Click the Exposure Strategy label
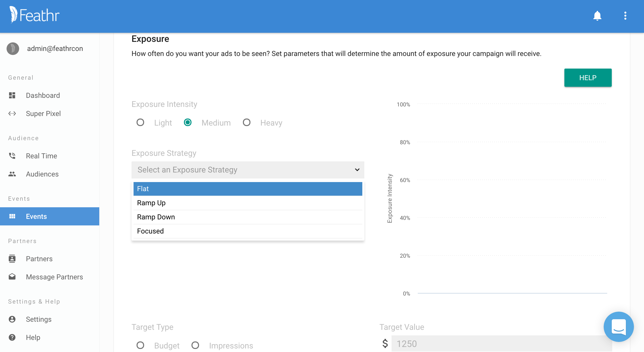 click(x=164, y=153)
